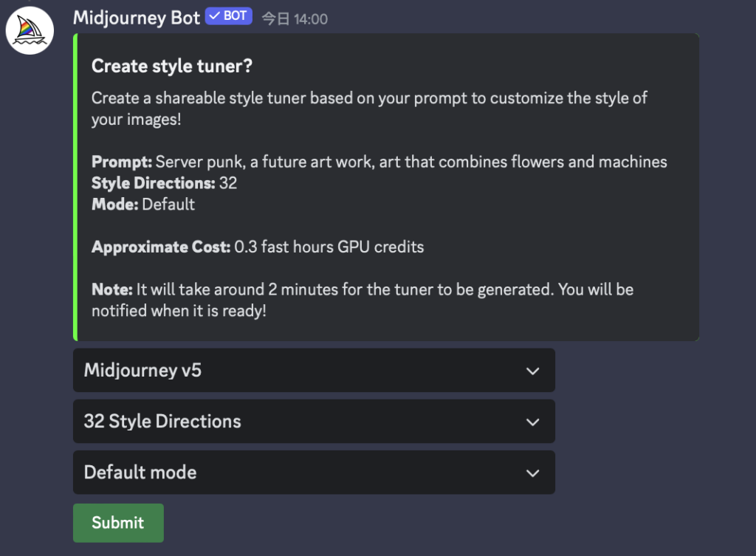
Task: Click the chevron arrow on Midjourney v5
Action: pos(532,371)
